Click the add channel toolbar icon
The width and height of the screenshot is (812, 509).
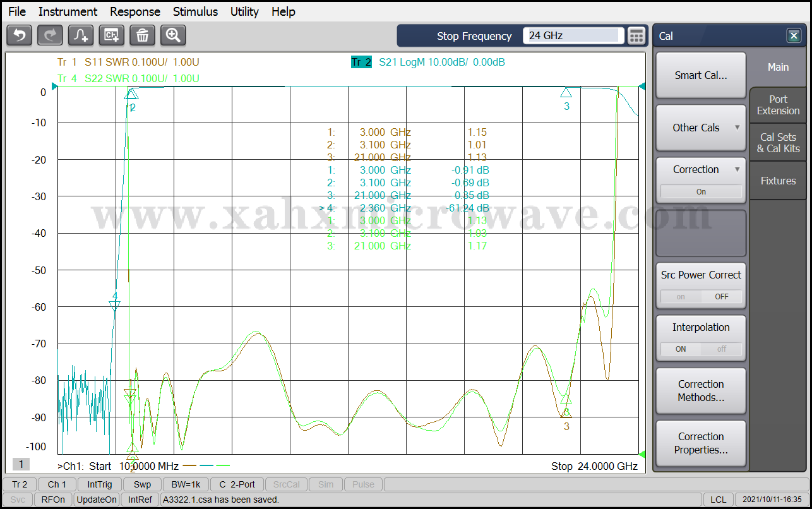coord(112,35)
